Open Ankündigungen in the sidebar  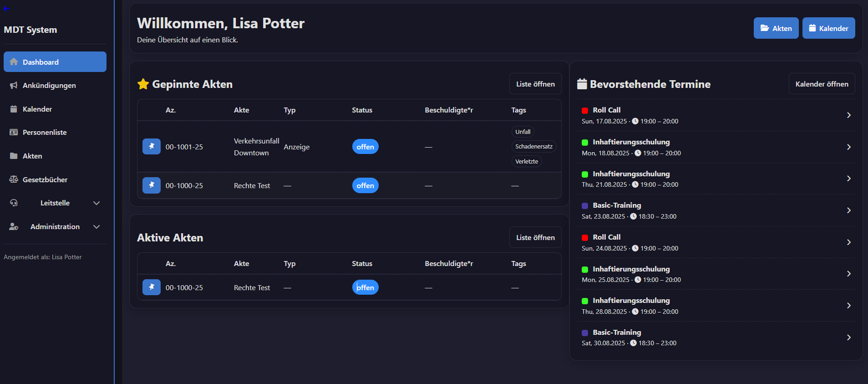pos(55,86)
